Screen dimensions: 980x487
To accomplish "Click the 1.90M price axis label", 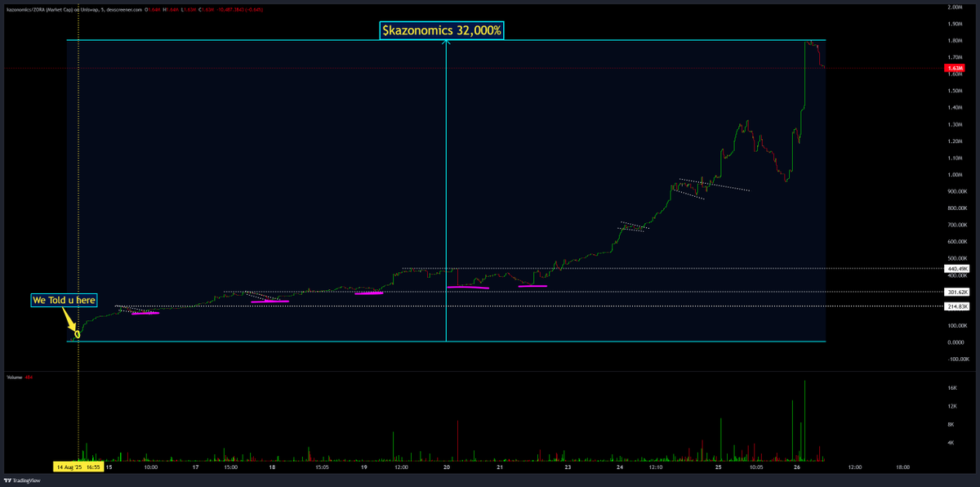I will [955, 24].
